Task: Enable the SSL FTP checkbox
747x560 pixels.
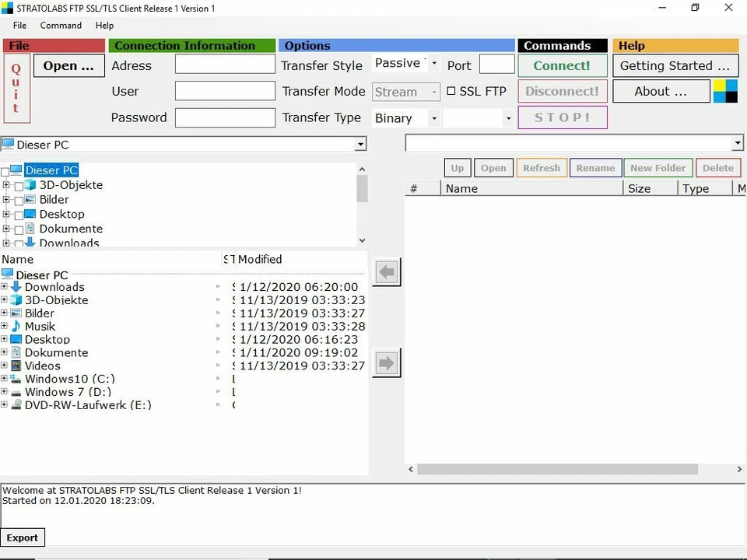Action: click(x=452, y=91)
